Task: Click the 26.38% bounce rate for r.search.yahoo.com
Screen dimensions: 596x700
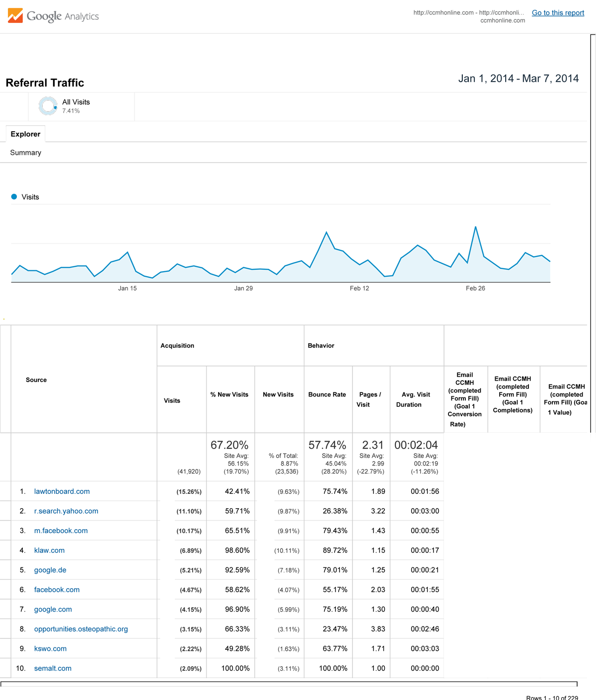Action: click(x=335, y=511)
